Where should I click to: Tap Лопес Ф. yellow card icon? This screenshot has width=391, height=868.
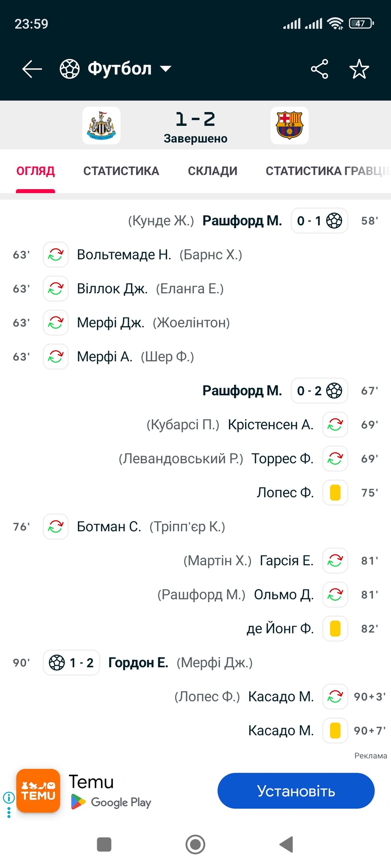point(335,493)
